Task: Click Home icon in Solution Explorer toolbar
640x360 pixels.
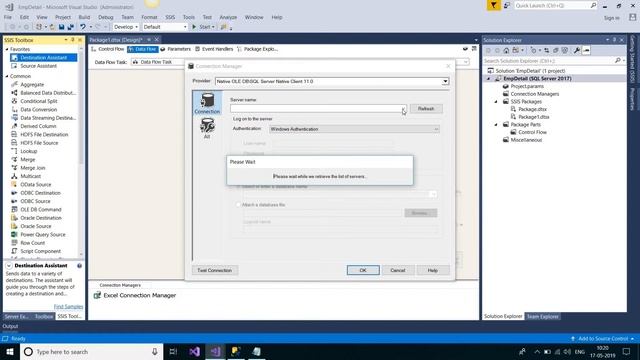Action: pyautogui.click(x=506, y=50)
